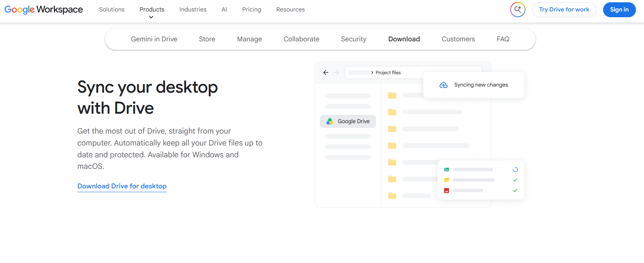This screenshot has width=644, height=263.
Task: Click the Google Drive sidebar item in illustration
Action: click(x=348, y=121)
